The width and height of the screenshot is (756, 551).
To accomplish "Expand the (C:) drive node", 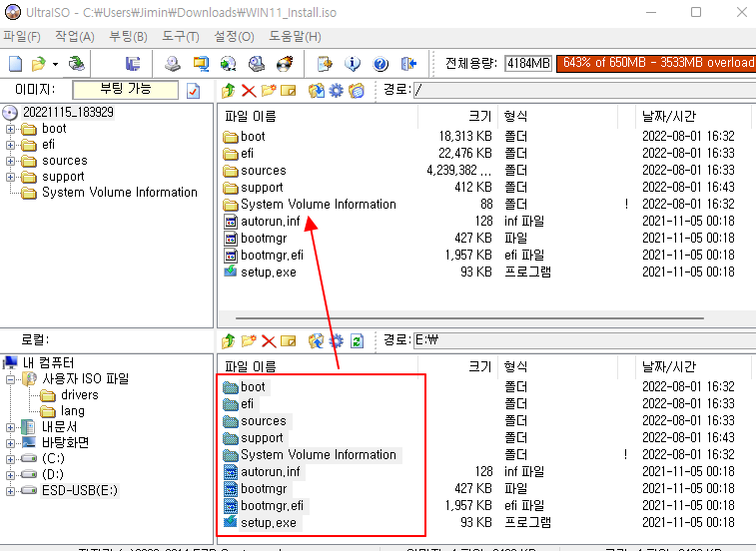I will 10,459.
